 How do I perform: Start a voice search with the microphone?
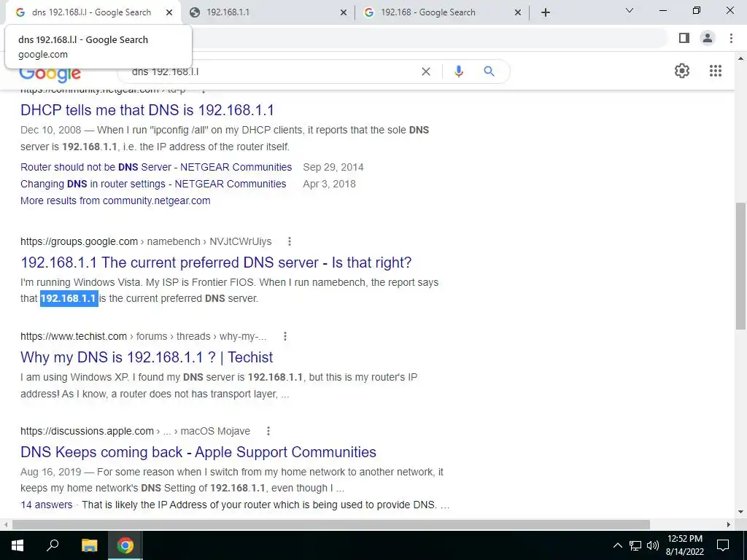(x=459, y=71)
